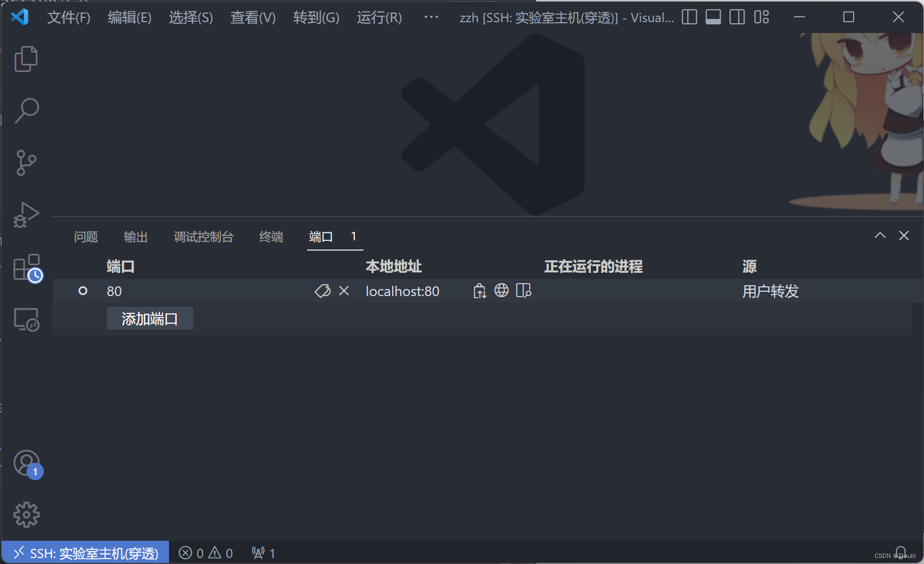Close the bottom panel
The image size is (924, 564).
904,235
